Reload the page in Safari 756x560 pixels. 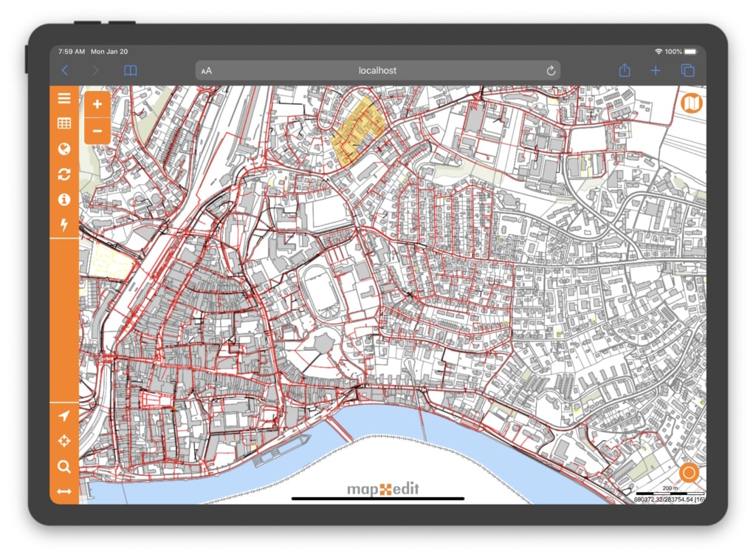pos(550,70)
